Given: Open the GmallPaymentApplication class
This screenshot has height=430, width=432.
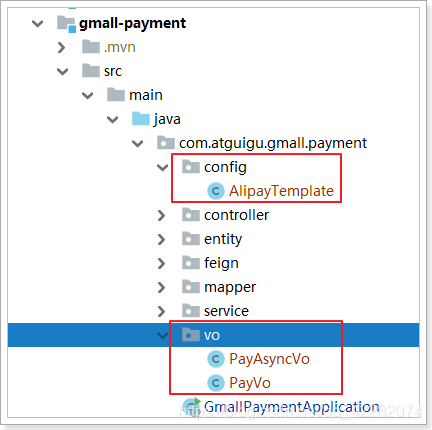Looking at the screenshot, I should point(291,407).
